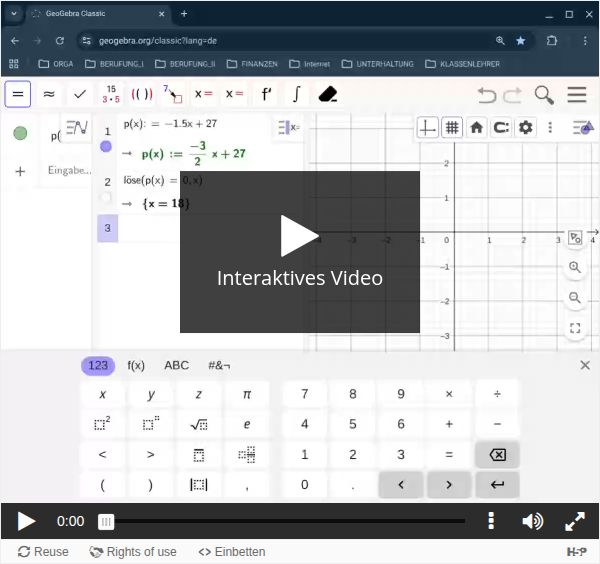This screenshot has height=564, width=600.
Task: Switch to the f(x) keyboard tab
Action: click(136, 366)
